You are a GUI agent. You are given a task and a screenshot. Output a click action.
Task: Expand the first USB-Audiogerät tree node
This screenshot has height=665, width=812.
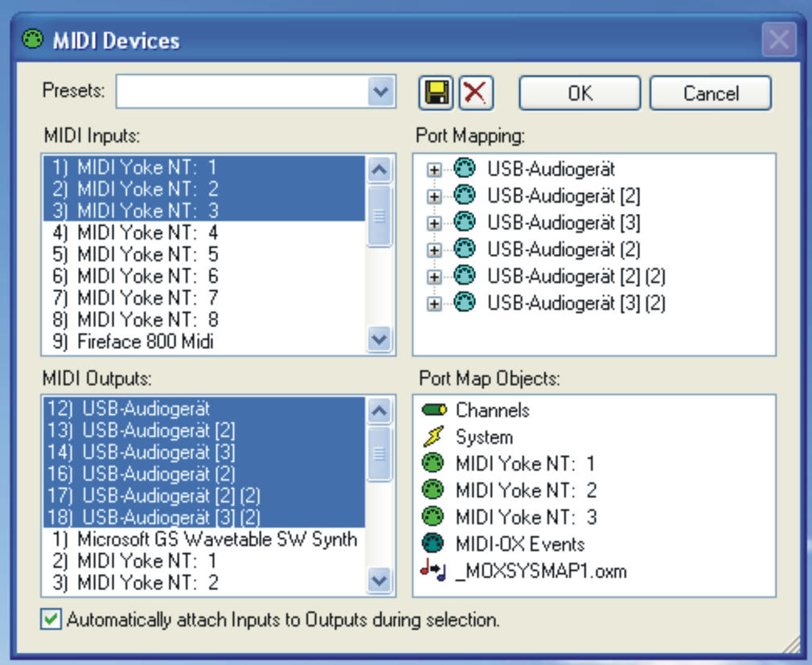tap(433, 170)
